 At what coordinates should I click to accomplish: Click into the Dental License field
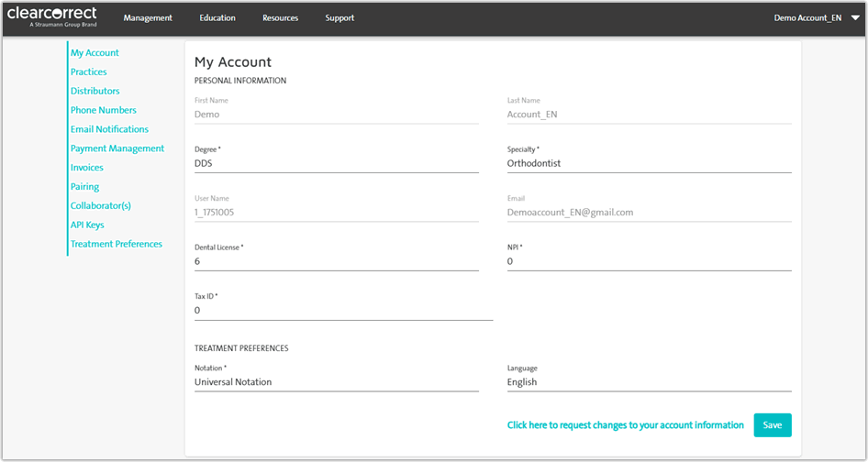point(336,261)
